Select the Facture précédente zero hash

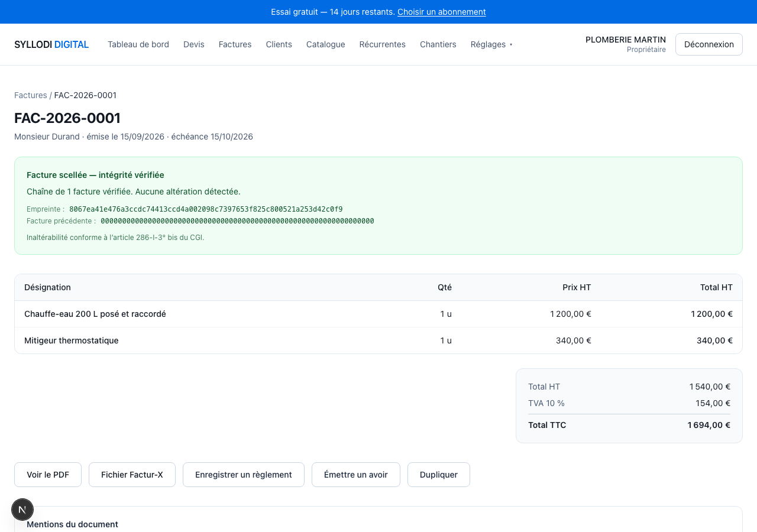[237, 221]
